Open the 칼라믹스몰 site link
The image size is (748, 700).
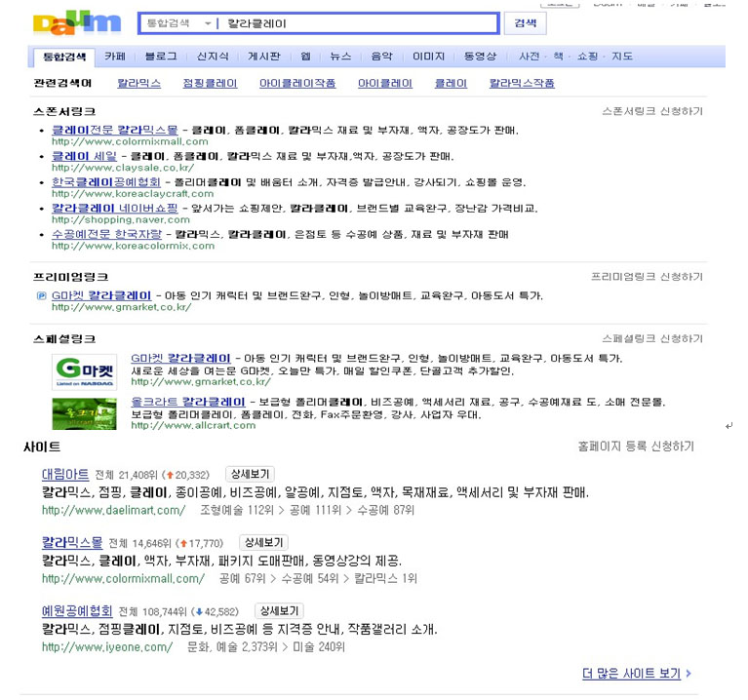coord(72,543)
